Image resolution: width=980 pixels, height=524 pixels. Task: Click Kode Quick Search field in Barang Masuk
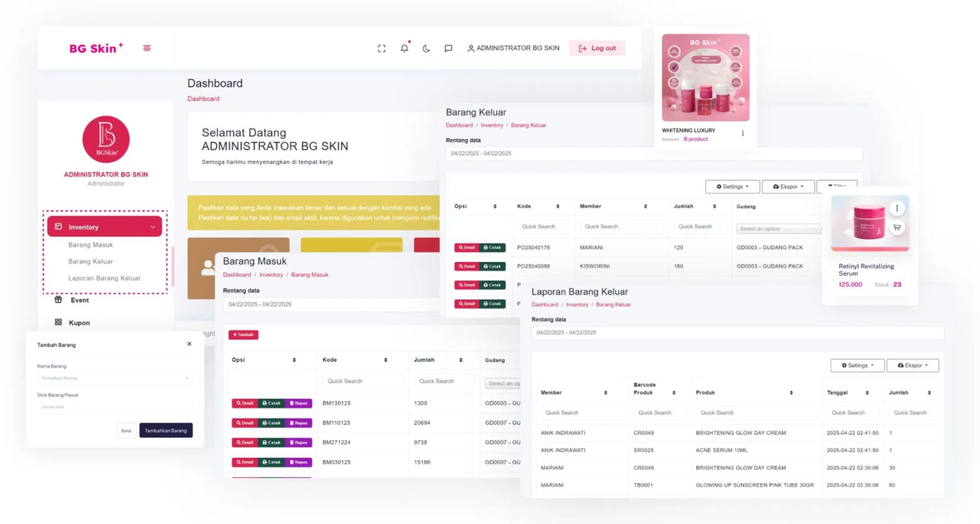point(362,381)
